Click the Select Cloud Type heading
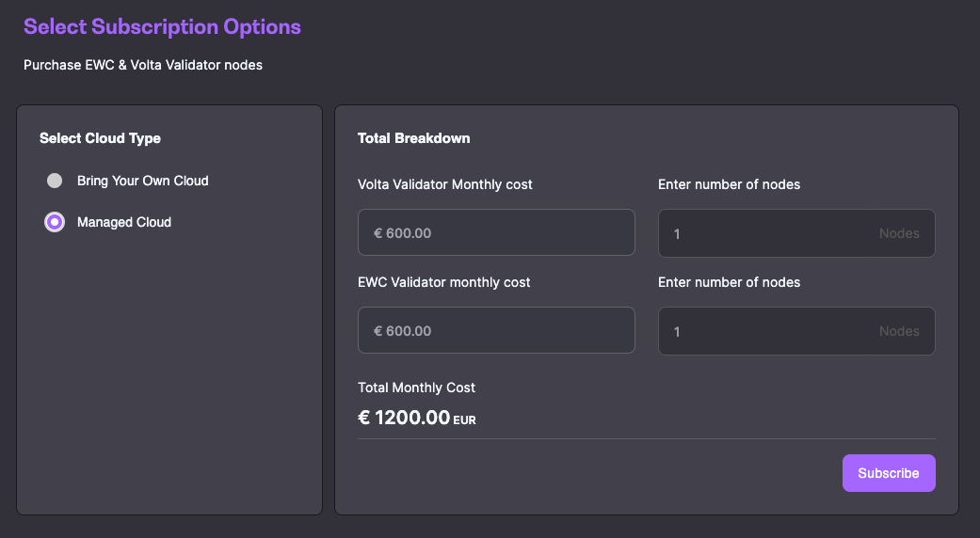 [100, 138]
